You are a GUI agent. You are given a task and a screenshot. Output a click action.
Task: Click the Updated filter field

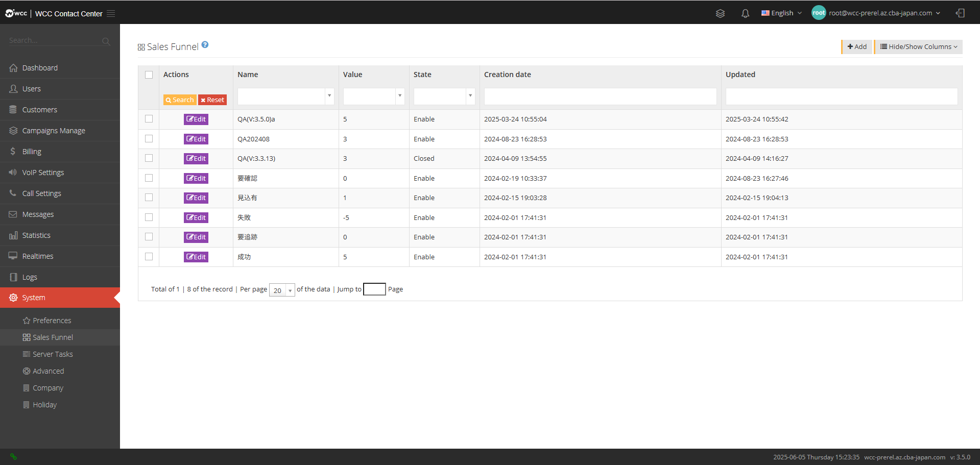pyautogui.click(x=842, y=96)
